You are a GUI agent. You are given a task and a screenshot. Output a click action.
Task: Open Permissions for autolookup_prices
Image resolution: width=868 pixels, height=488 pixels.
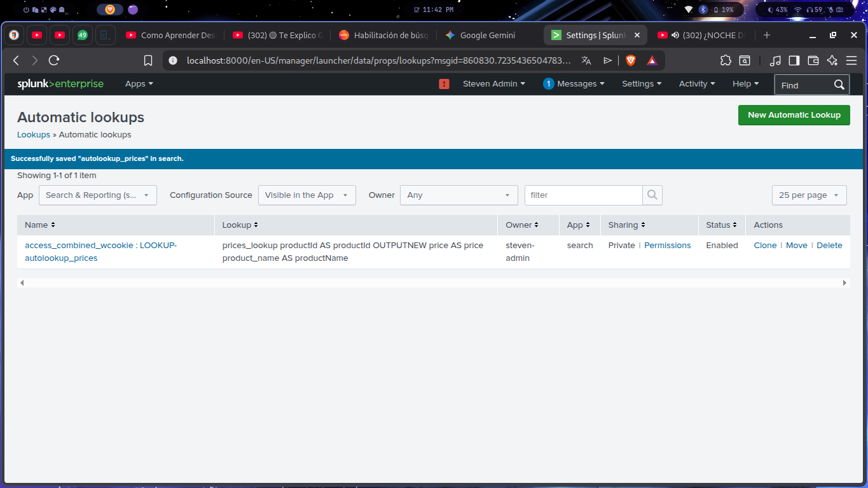click(667, 245)
